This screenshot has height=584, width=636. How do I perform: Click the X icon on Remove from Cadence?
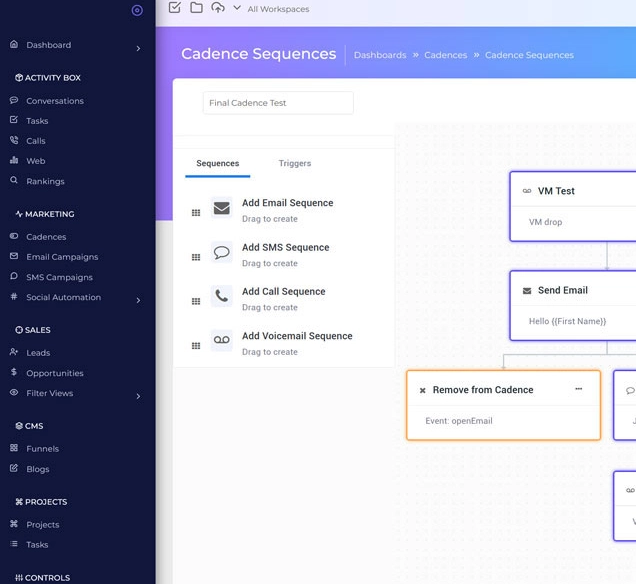422,391
